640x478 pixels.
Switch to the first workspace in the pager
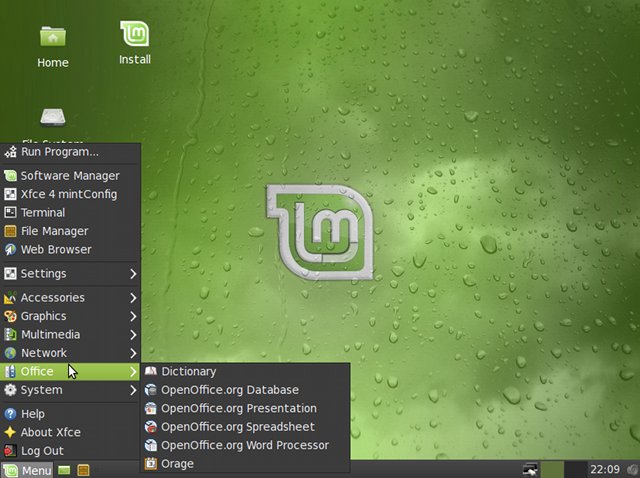[552, 469]
